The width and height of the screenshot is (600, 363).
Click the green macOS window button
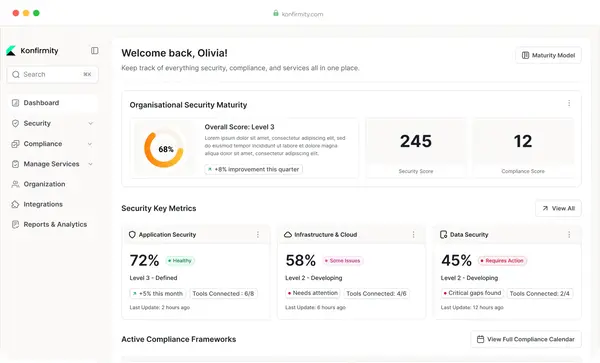coord(36,13)
